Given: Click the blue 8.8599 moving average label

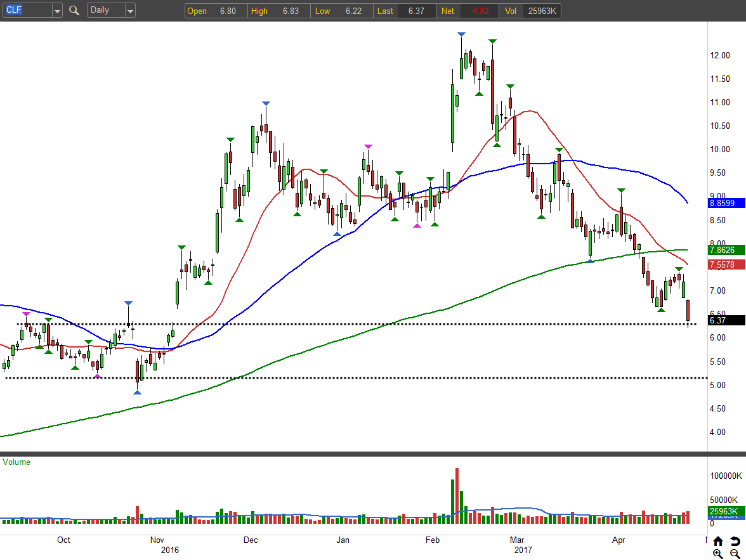Looking at the screenshot, I should tap(726, 204).
